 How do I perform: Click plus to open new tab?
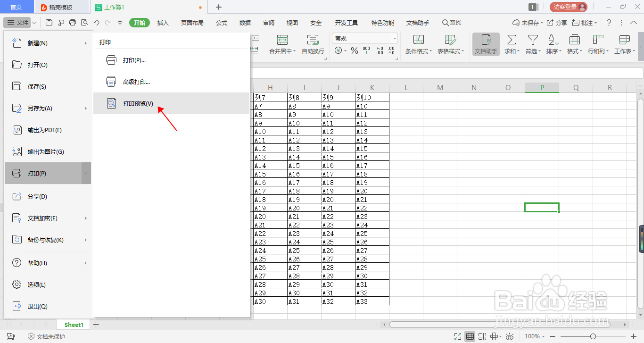click(x=218, y=7)
